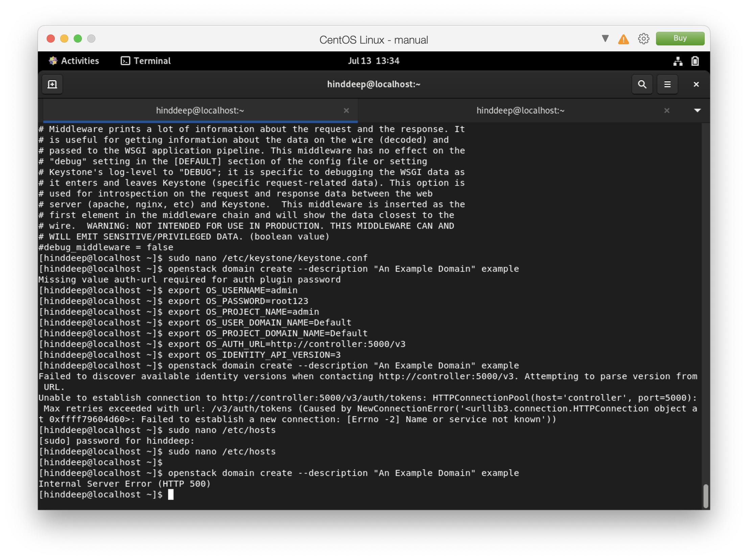Open a new terminal tab with the plus icon

52,84
